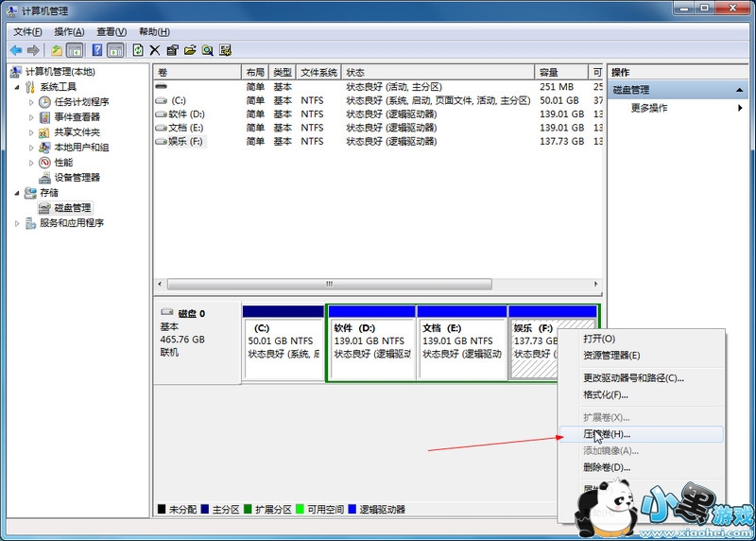The height and width of the screenshot is (541, 756).
Task: Select the 软件 (D:) partition block
Action: (x=370, y=347)
